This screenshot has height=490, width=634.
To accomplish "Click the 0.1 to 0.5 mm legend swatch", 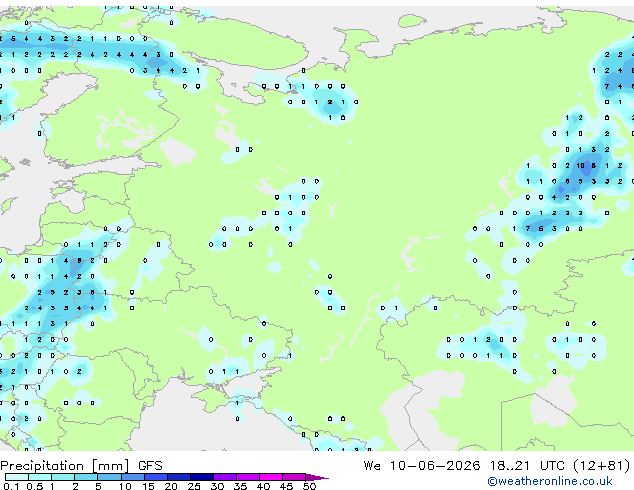I will (17, 477).
